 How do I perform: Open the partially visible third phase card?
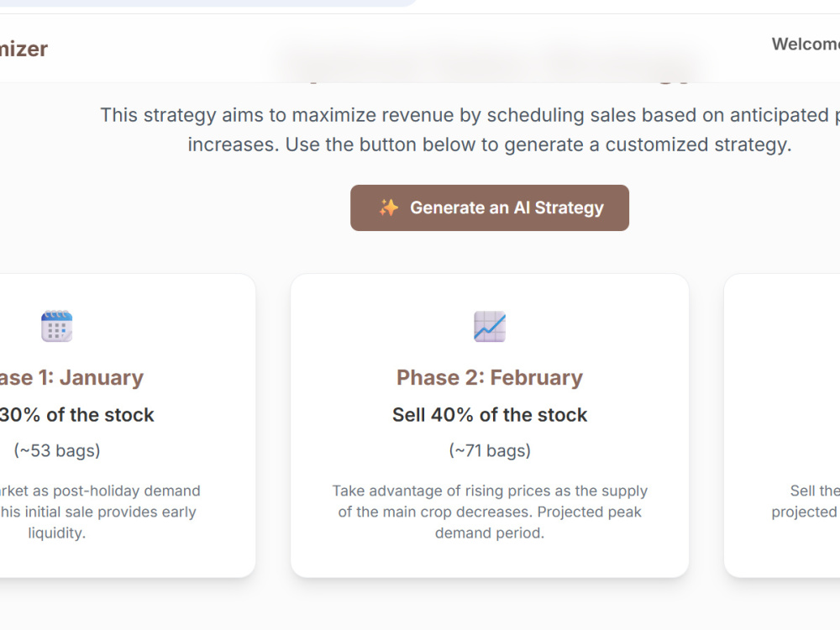pyautogui.click(x=782, y=425)
